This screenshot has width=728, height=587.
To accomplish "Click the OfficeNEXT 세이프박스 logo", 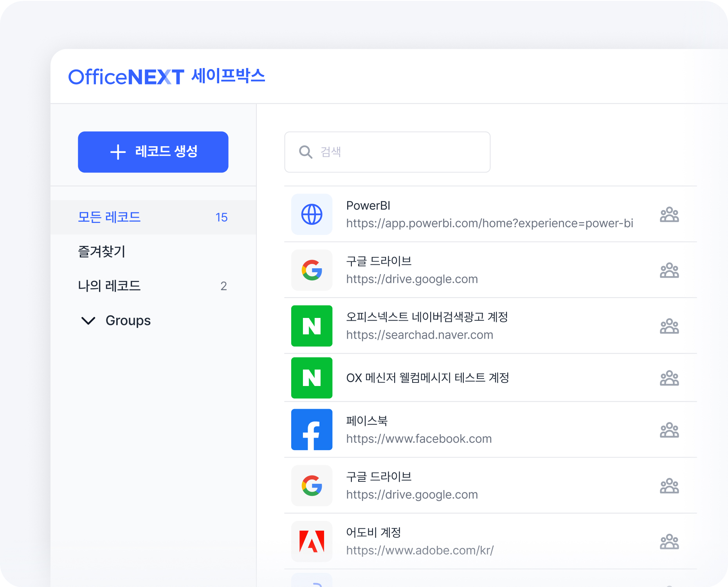I will (167, 76).
